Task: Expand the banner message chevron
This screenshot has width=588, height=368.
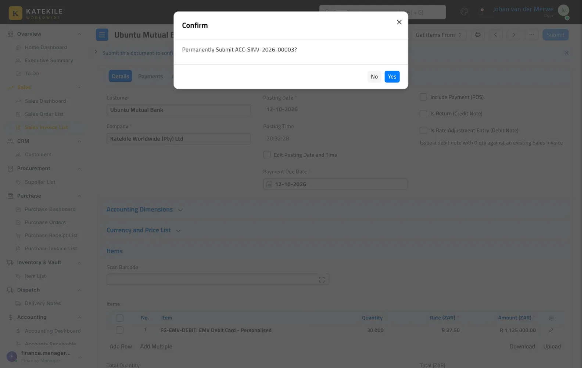Action: (x=96, y=52)
